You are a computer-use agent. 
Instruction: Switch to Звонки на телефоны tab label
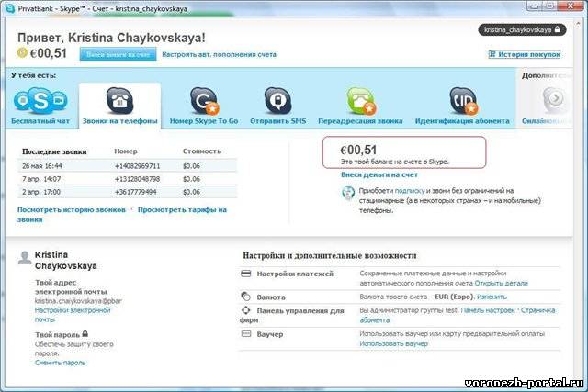120,121
